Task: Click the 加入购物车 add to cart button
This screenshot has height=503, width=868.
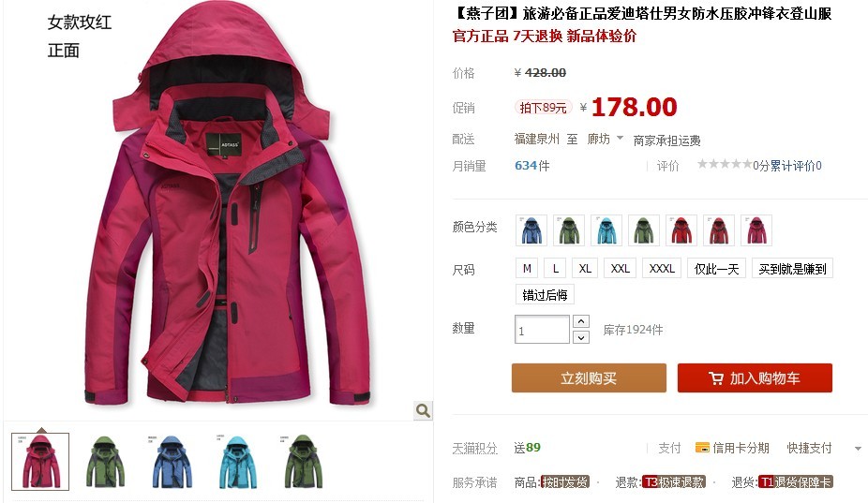Action: (x=756, y=377)
